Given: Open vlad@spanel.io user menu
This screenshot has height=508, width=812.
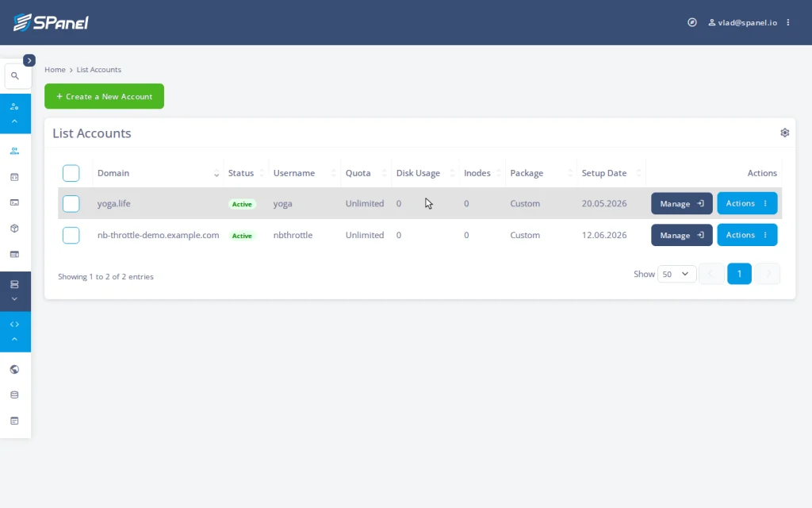Looking at the screenshot, I should pos(742,22).
